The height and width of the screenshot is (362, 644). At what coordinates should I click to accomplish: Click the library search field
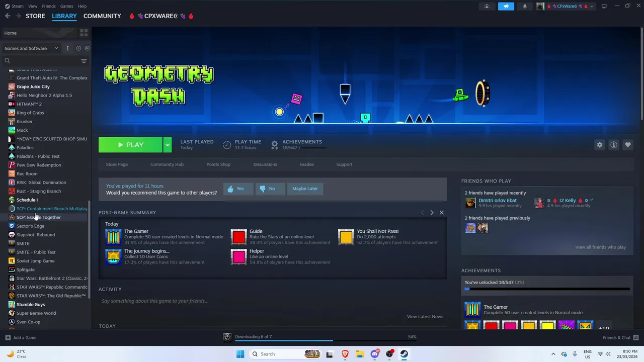(x=40, y=61)
